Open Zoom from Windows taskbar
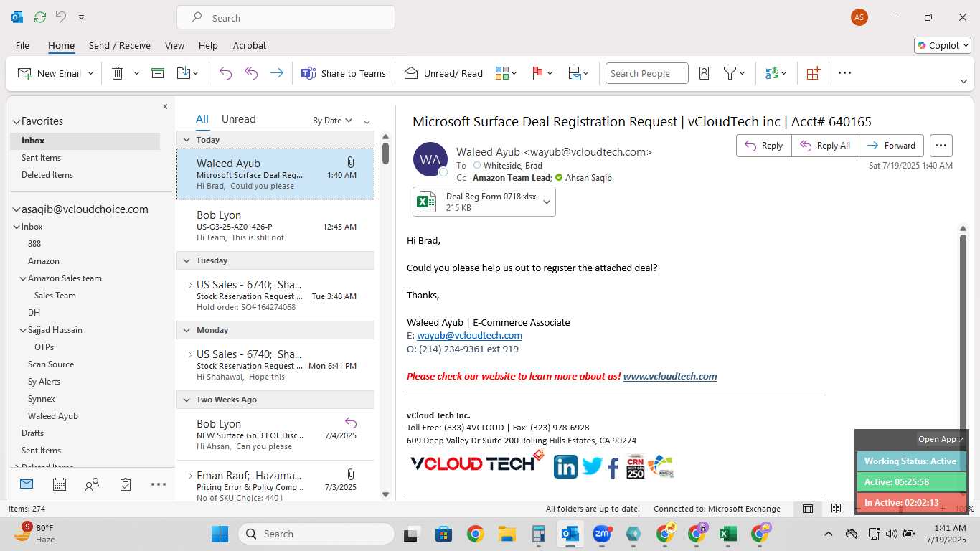980x551 pixels. point(602,534)
